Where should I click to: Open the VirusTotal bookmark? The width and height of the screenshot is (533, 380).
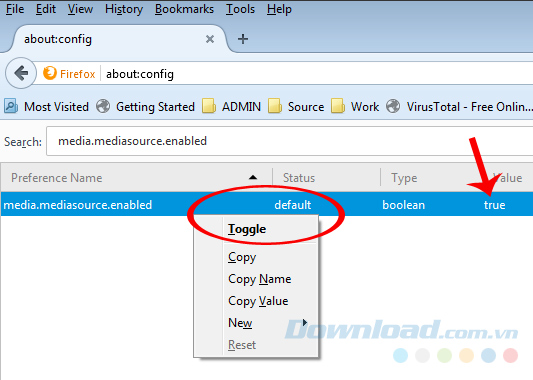pos(460,107)
